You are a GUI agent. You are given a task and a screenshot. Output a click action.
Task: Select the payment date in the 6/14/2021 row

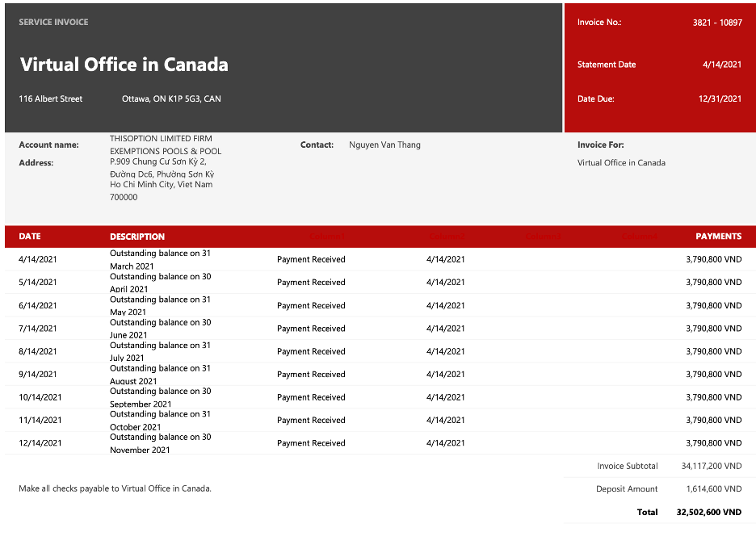tap(446, 306)
